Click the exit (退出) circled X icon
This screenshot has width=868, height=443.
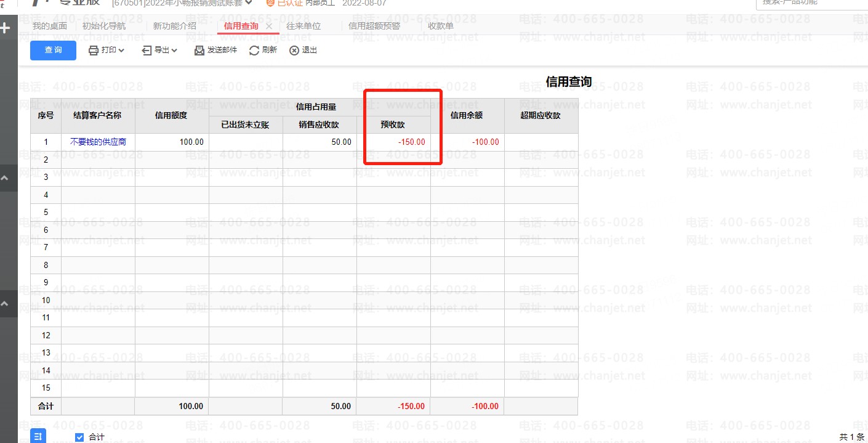tap(294, 51)
